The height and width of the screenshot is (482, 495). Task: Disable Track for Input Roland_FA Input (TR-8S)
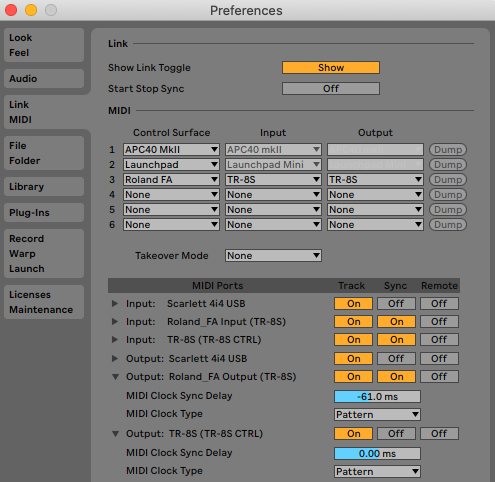353,322
